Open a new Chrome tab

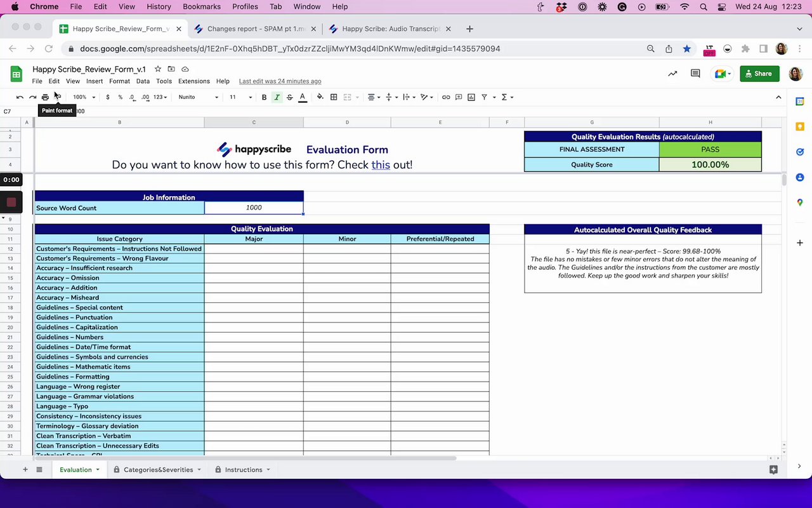pos(469,29)
